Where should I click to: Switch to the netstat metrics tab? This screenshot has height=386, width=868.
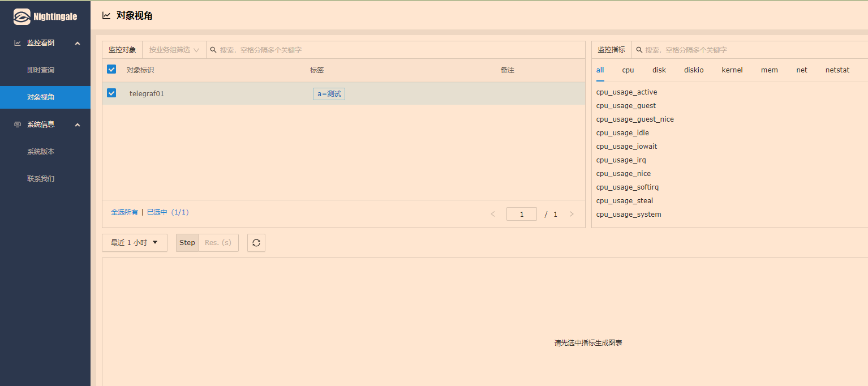pos(837,70)
